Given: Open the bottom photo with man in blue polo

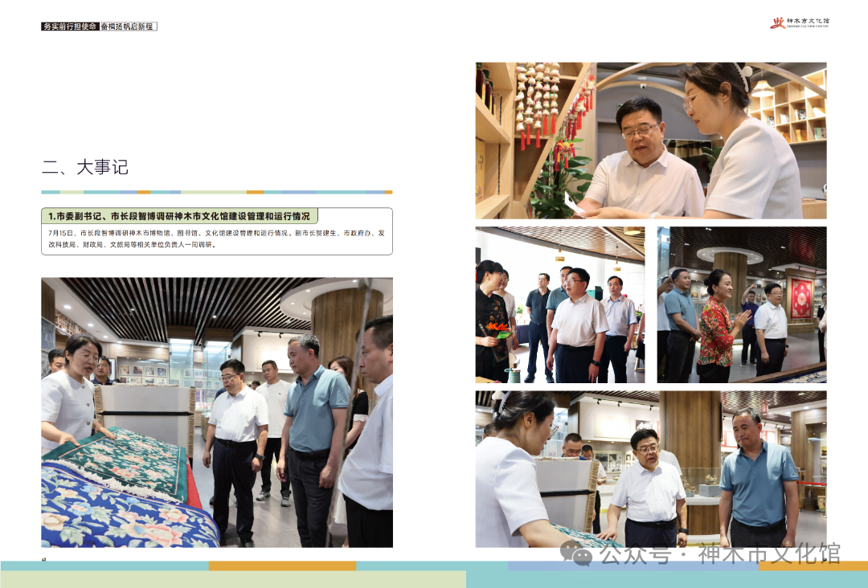Looking at the screenshot, I should tap(651, 469).
